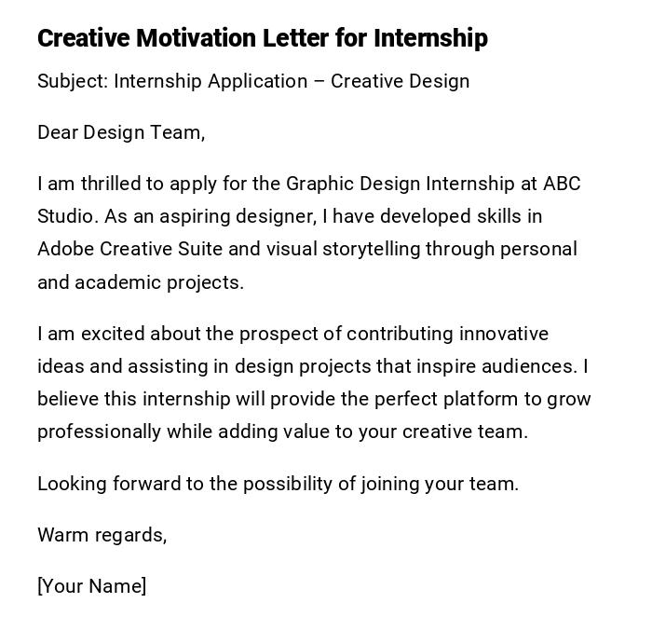
Task: Click the 'Warm regards,' closing
Action: coord(102,535)
